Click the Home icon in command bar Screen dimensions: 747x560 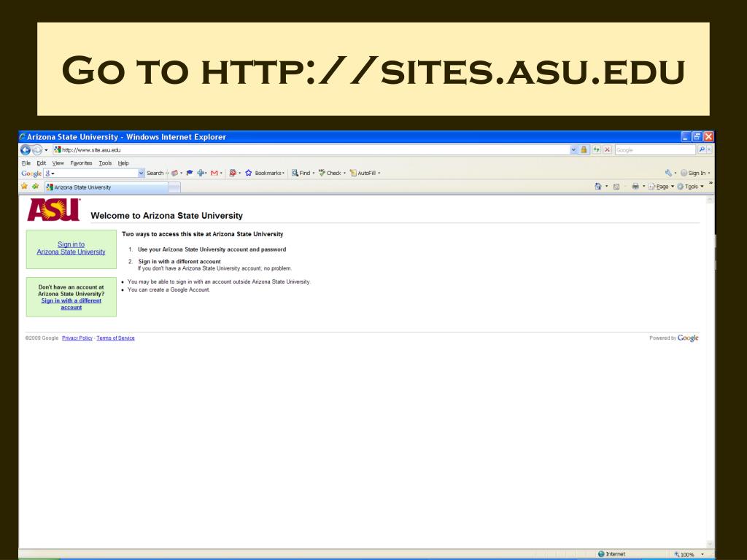(x=598, y=186)
